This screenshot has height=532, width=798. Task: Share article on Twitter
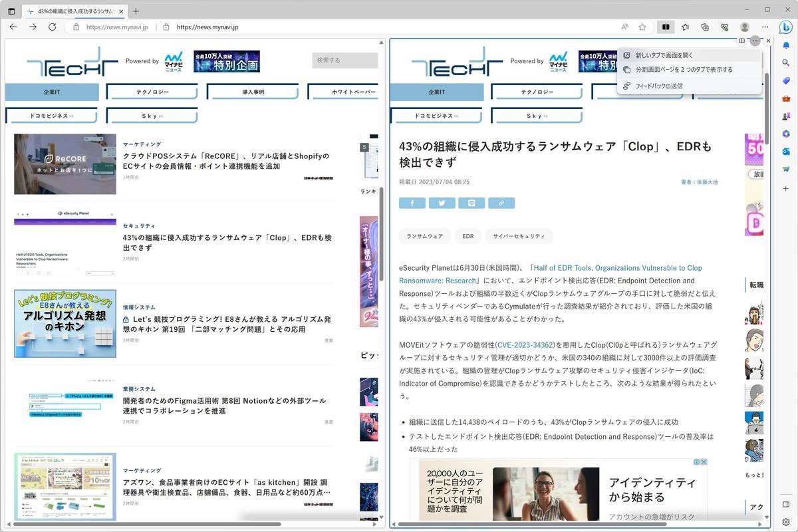442,203
